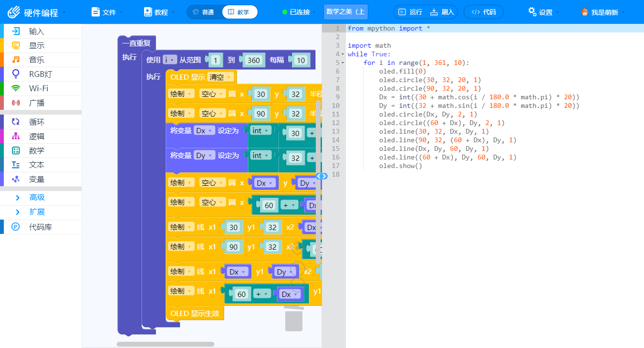Switch to 普通 mode
This screenshot has width=644, height=348.
click(x=204, y=12)
